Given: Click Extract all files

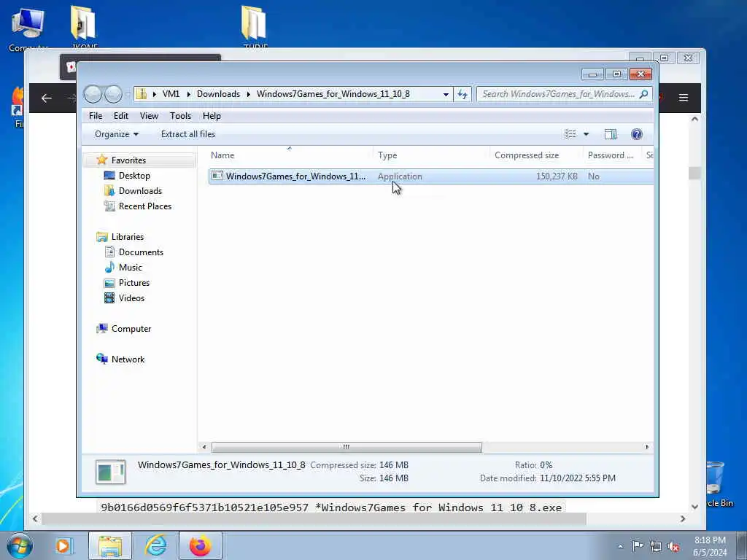Looking at the screenshot, I should click(x=188, y=134).
